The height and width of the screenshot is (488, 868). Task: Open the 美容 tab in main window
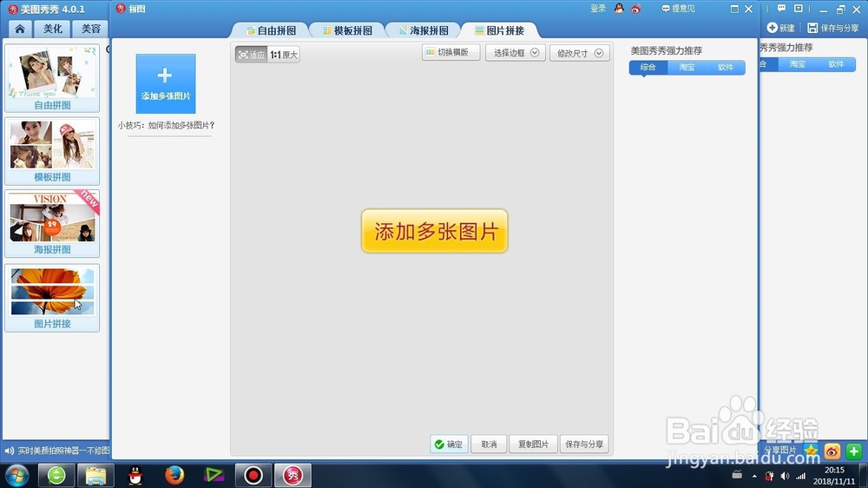coord(91,29)
